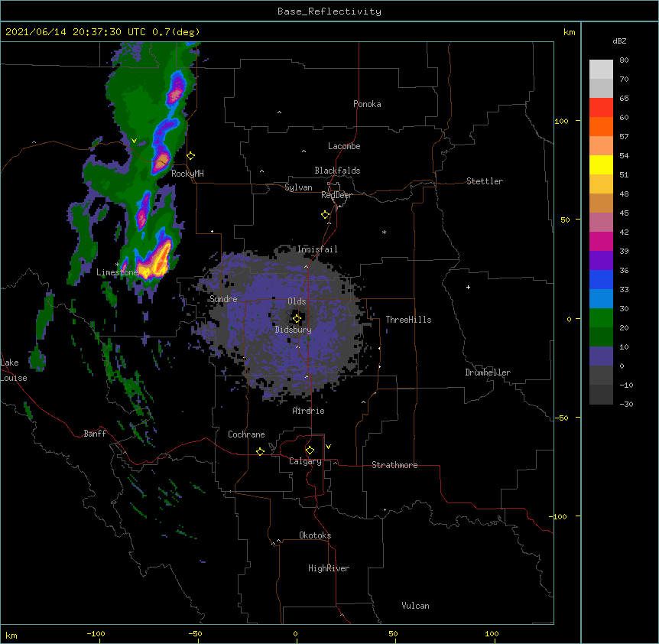Click the white asterisk above Limestone label

(x=117, y=265)
